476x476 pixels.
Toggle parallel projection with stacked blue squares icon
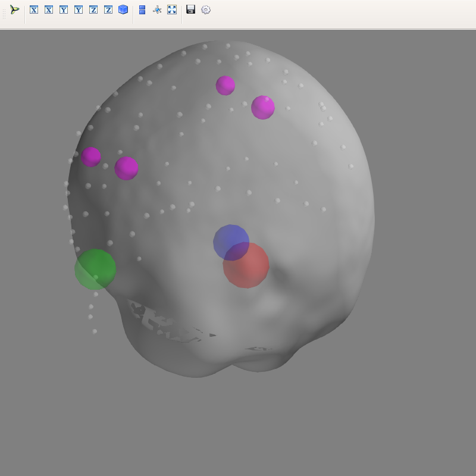(142, 10)
